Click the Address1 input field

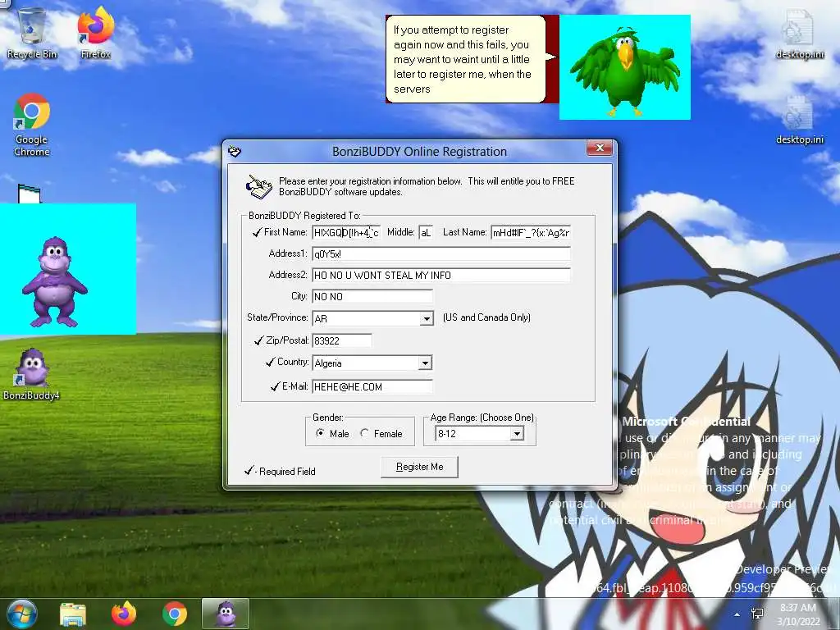pos(441,254)
